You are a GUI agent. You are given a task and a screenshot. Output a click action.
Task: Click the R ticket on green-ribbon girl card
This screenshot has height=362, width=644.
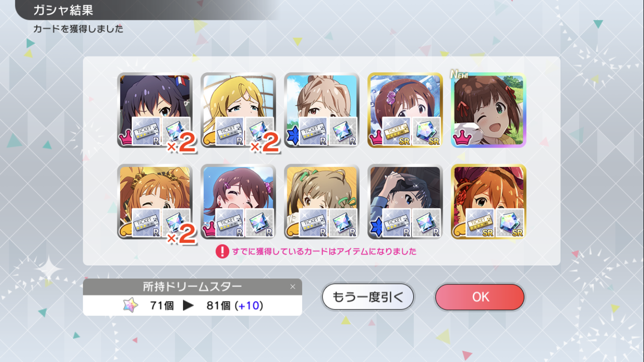[313, 223]
